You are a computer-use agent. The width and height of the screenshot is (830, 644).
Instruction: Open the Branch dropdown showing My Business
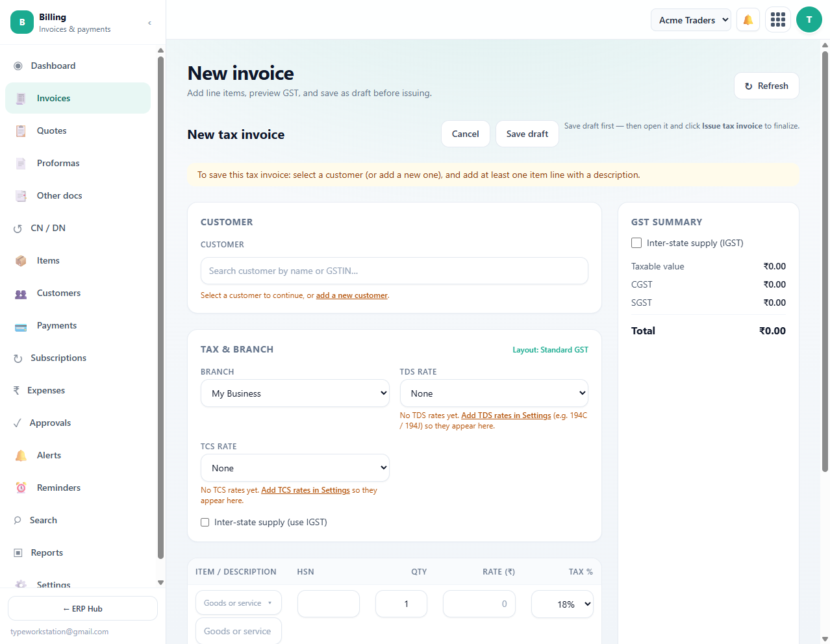coord(295,393)
